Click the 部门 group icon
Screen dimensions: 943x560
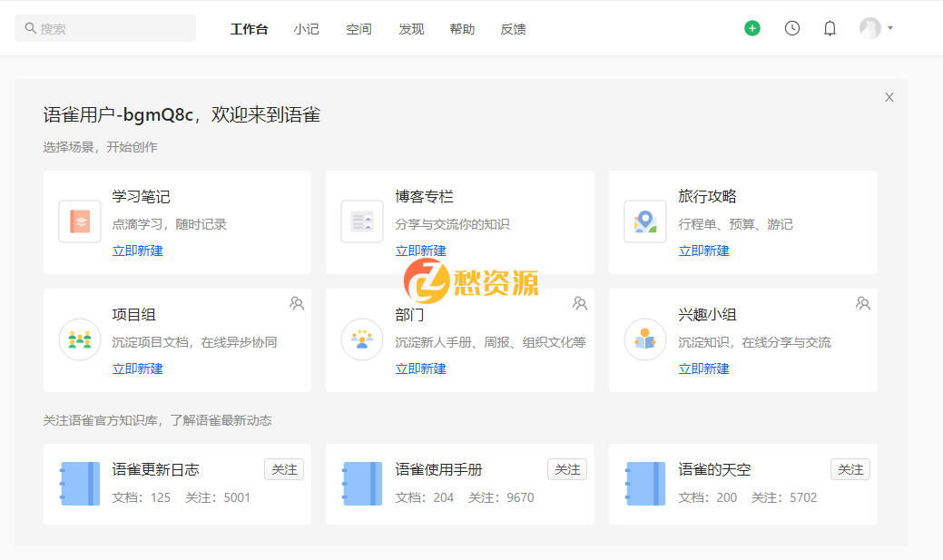(362, 339)
